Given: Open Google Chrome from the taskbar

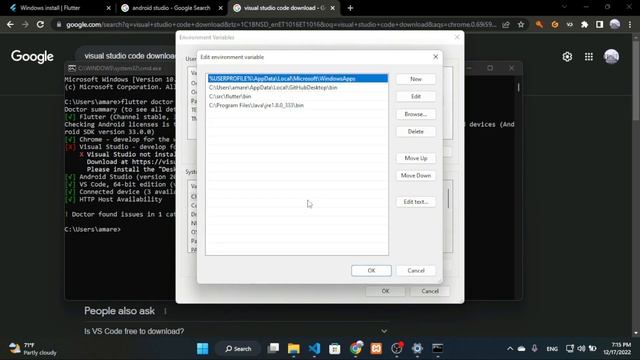Looking at the screenshot, I should pyautogui.click(x=356, y=349).
